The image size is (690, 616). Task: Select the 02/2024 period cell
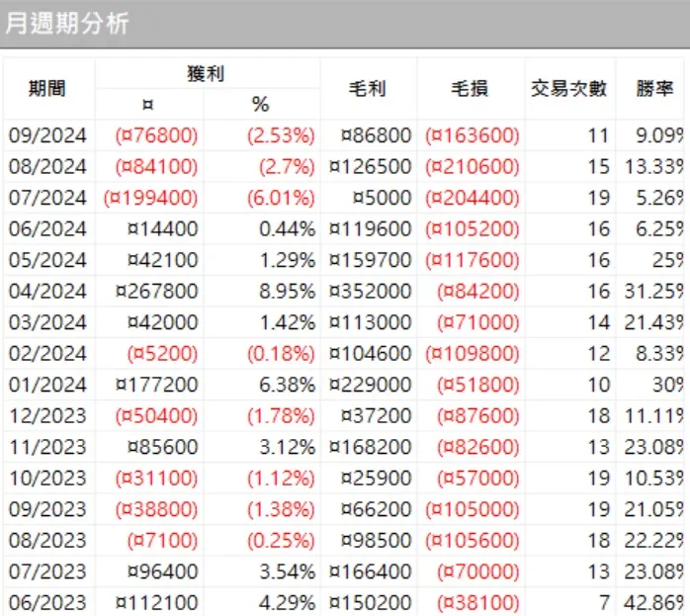point(47,353)
